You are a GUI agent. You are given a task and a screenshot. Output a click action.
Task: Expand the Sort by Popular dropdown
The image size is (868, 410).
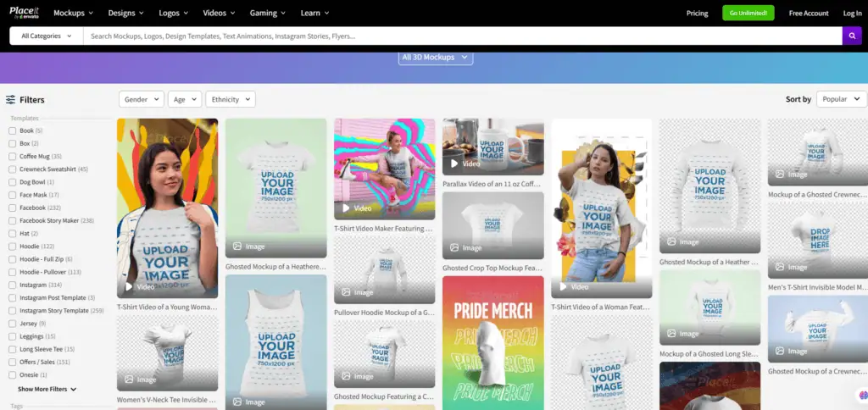tap(840, 99)
